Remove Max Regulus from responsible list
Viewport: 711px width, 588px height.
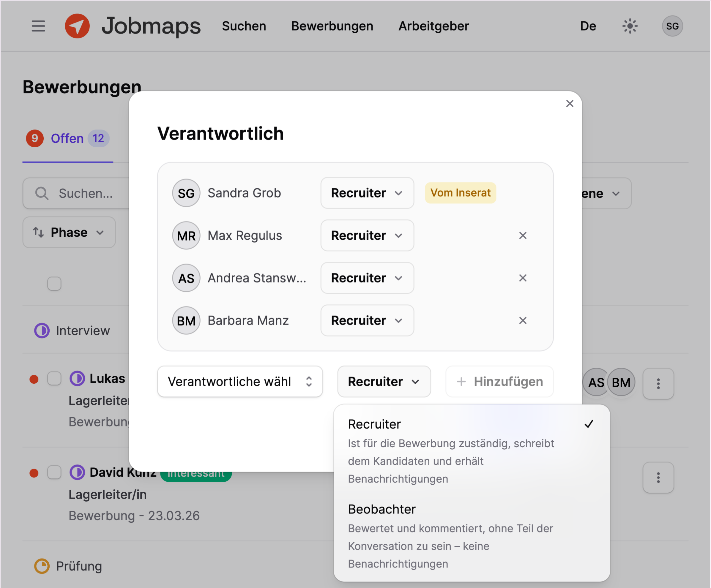pos(522,235)
